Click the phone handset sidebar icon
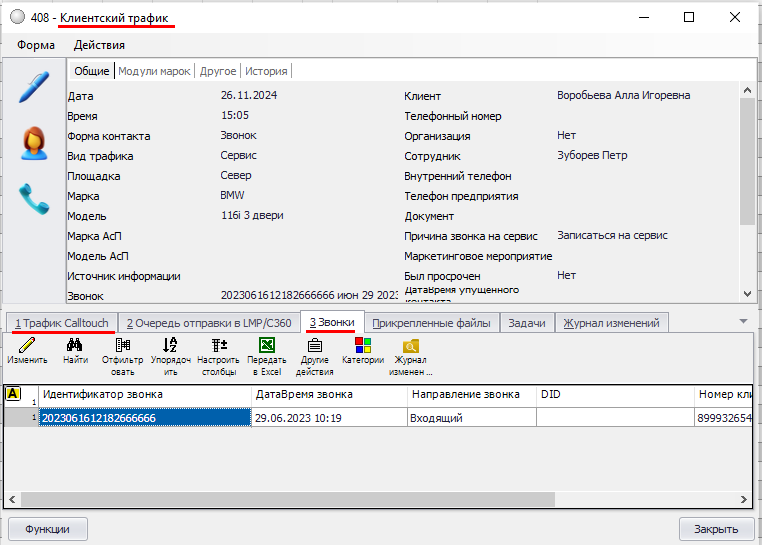The height and width of the screenshot is (545, 762). pyautogui.click(x=34, y=199)
